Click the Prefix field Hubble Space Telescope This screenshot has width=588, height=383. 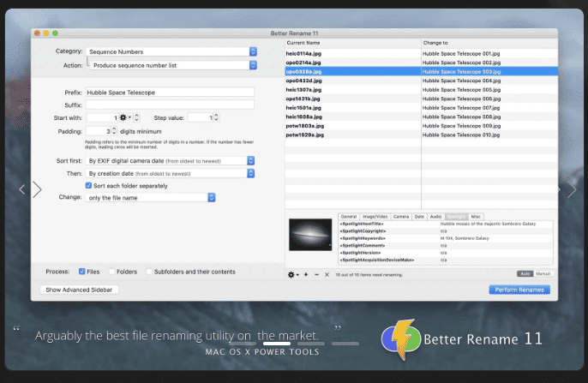170,93
